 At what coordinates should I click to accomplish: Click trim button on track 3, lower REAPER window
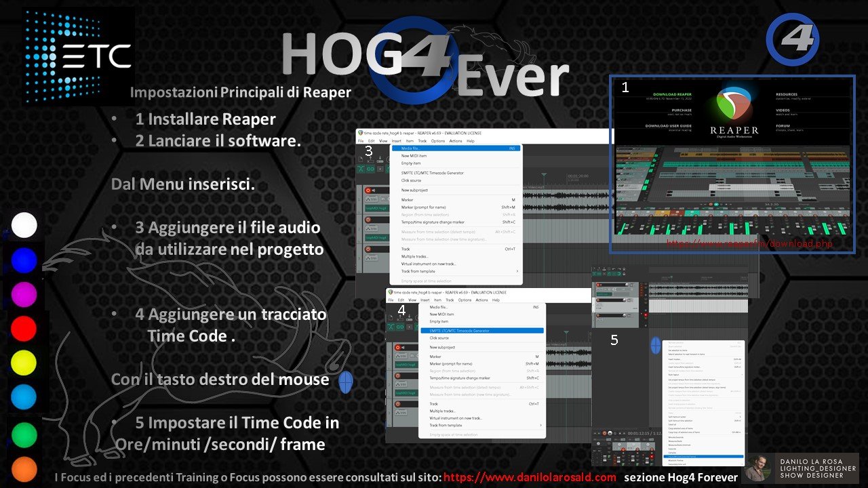coord(401,413)
